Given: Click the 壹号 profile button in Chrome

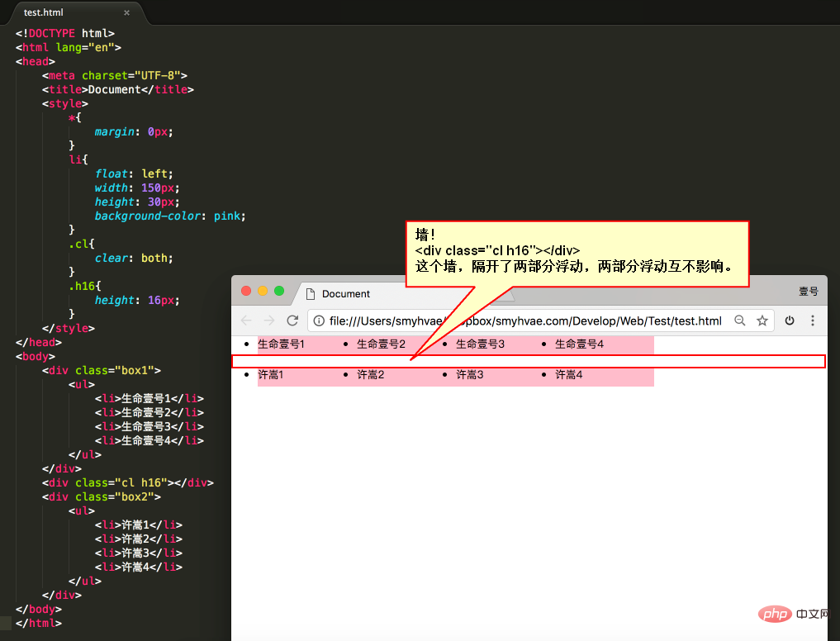Looking at the screenshot, I should 809,291.
